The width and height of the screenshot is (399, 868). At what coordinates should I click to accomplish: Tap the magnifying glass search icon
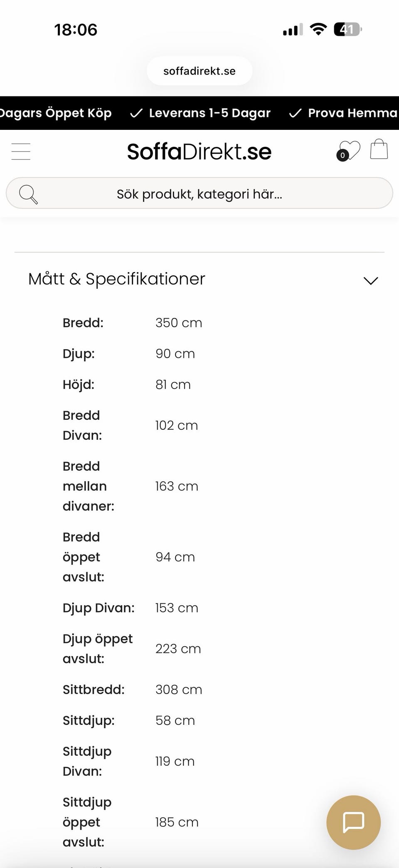pos(28,194)
